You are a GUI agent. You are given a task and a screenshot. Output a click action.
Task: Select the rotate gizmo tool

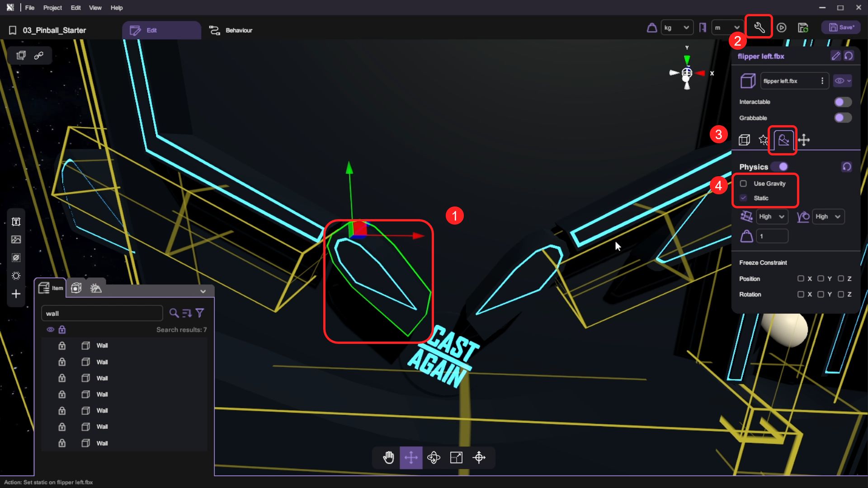pos(434,457)
